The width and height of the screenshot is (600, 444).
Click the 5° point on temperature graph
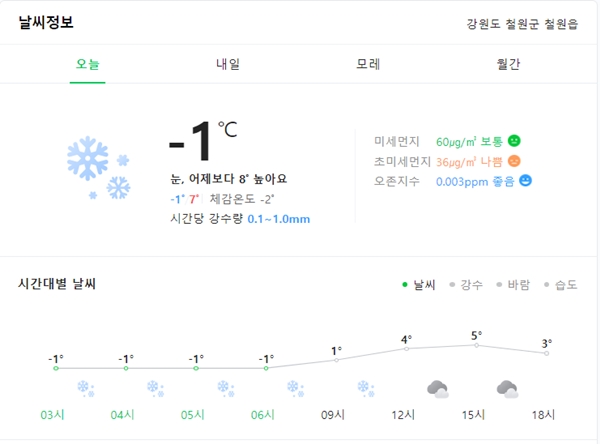476,345
